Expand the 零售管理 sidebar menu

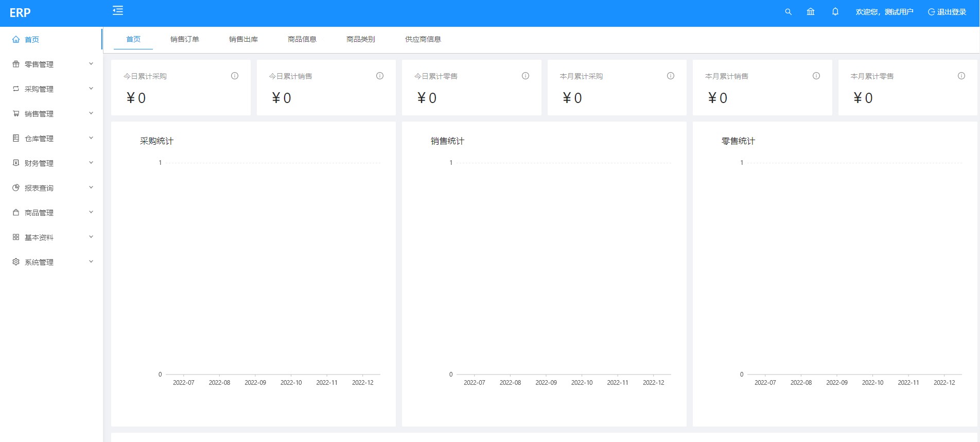point(51,64)
